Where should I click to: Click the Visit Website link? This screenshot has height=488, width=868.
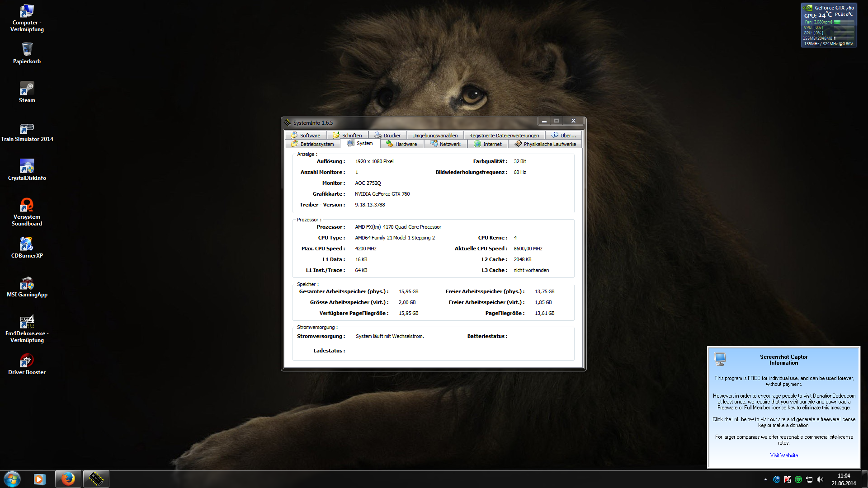783,455
